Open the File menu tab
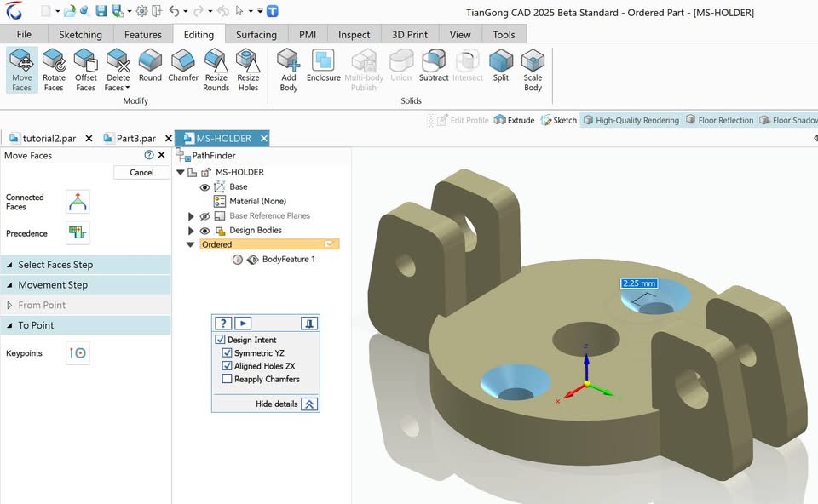This screenshot has width=818, height=504. [x=24, y=34]
